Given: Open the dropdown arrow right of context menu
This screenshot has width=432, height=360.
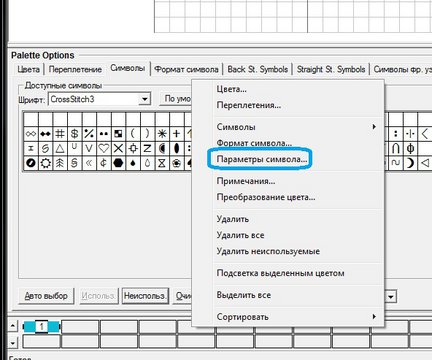Looking at the screenshot, I should pyautogui.click(x=391, y=296).
